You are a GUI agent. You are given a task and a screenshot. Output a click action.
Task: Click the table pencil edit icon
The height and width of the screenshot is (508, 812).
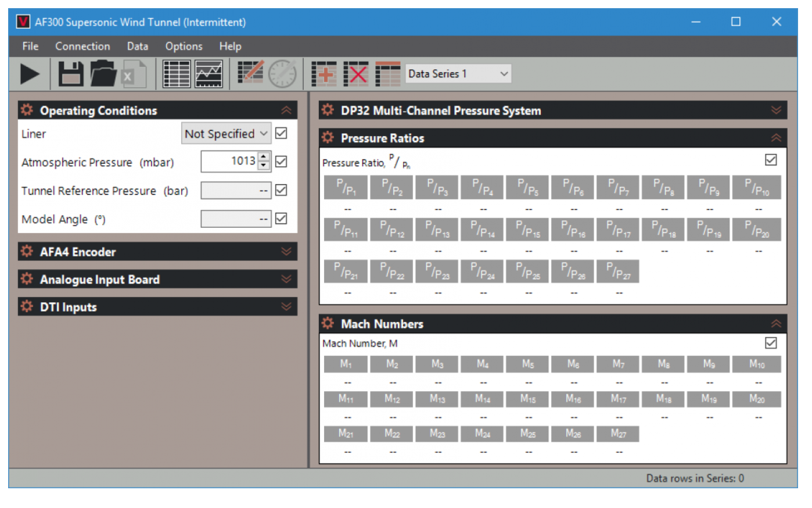(251, 73)
